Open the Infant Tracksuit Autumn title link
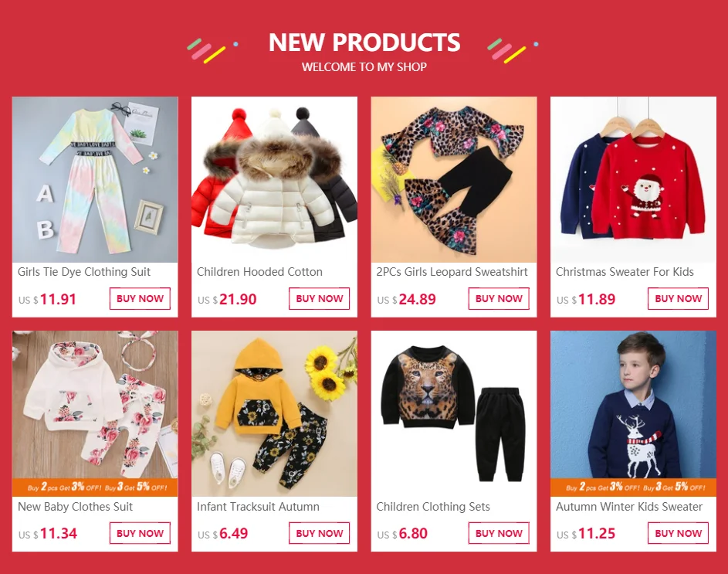The image size is (728, 574). (258, 507)
